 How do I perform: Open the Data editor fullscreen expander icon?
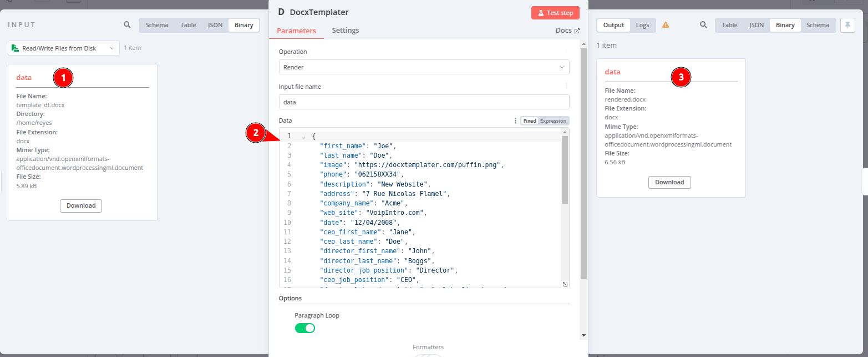[565, 284]
